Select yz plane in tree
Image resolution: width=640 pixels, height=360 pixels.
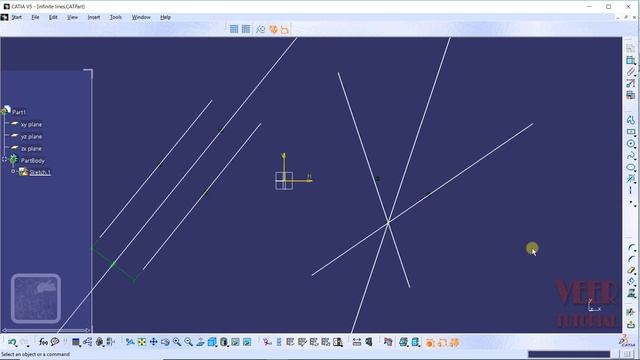(31, 137)
